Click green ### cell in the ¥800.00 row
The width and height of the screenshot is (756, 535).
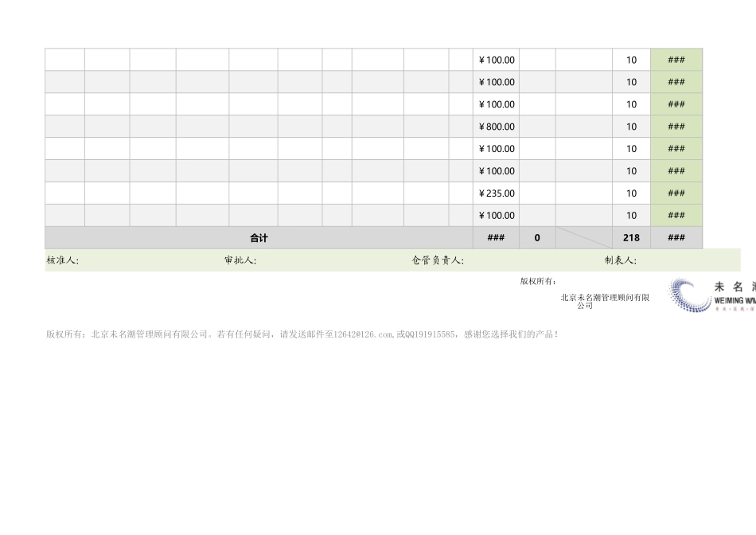click(x=676, y=127)
